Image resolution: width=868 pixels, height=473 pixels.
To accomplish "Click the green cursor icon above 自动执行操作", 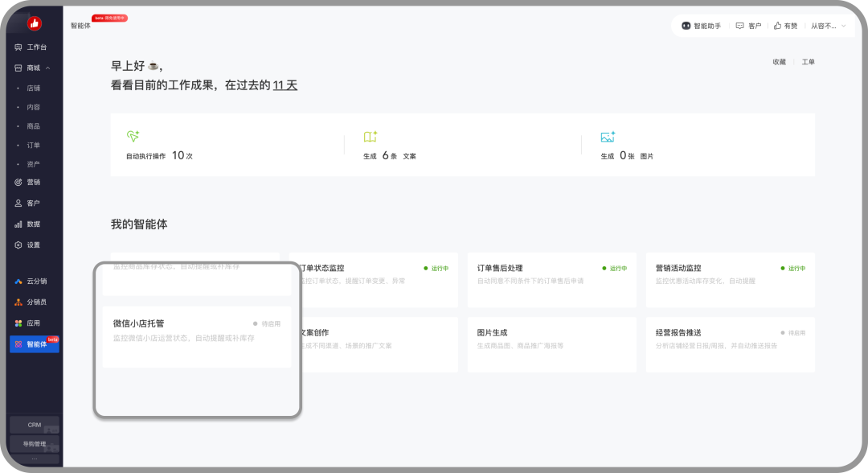I will (x=133, y=136).
